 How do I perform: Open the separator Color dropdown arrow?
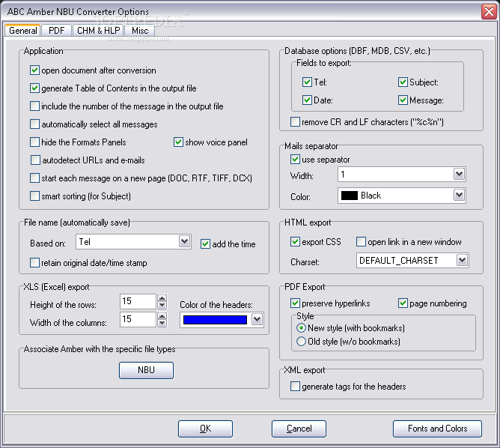click(459, 195)
